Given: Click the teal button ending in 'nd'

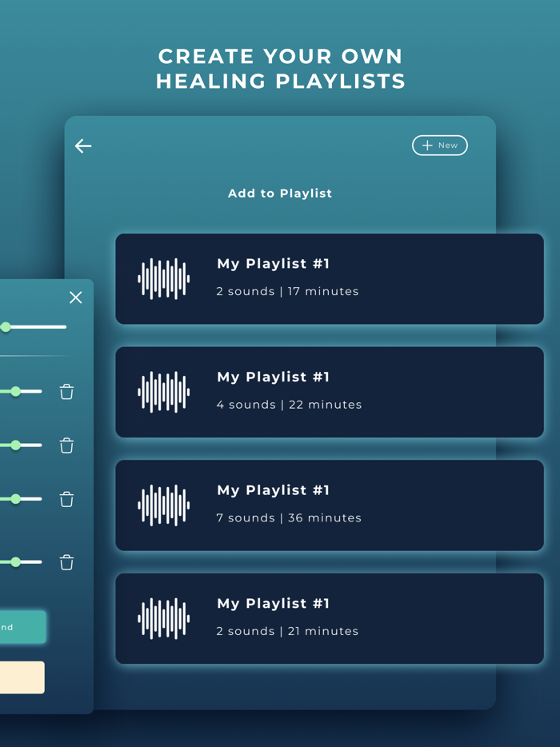Looking at the screenshot, I should click(x=23, y=627).
